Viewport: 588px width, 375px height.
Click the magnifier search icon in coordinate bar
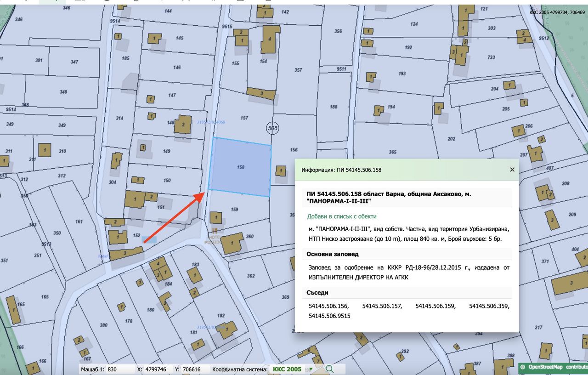pos(329,369)
